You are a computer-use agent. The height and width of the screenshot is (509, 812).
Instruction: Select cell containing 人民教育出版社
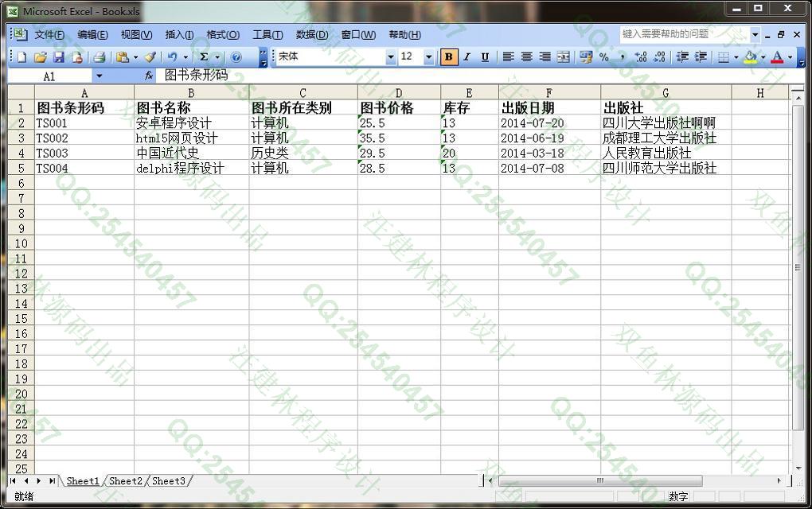666,153
